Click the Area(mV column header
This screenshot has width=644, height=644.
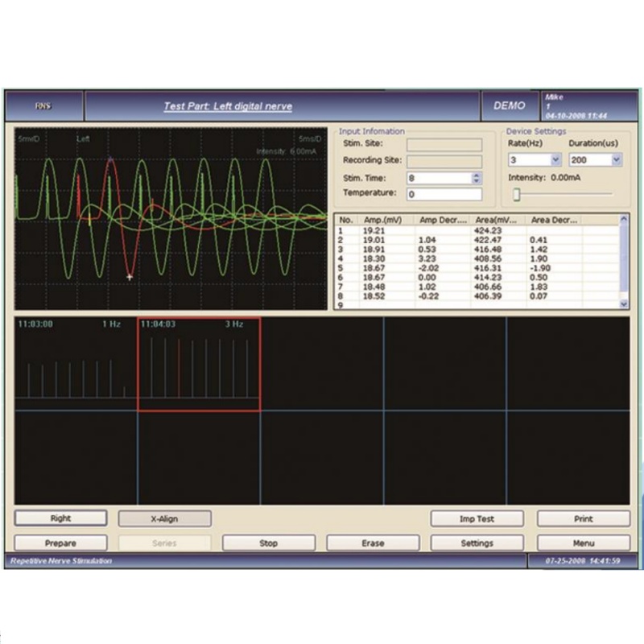[x=498, y=220]
